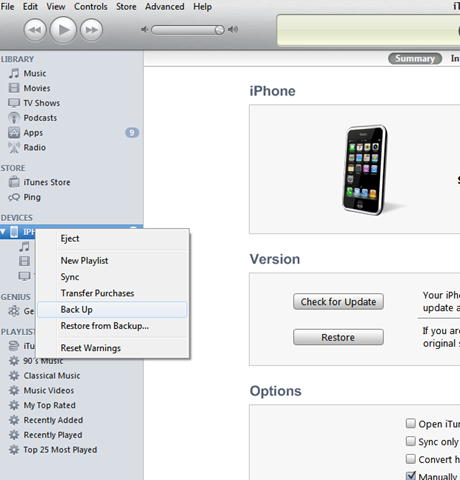Open the Podcasts library icon

pyautogui.click(x=14, y=118)
